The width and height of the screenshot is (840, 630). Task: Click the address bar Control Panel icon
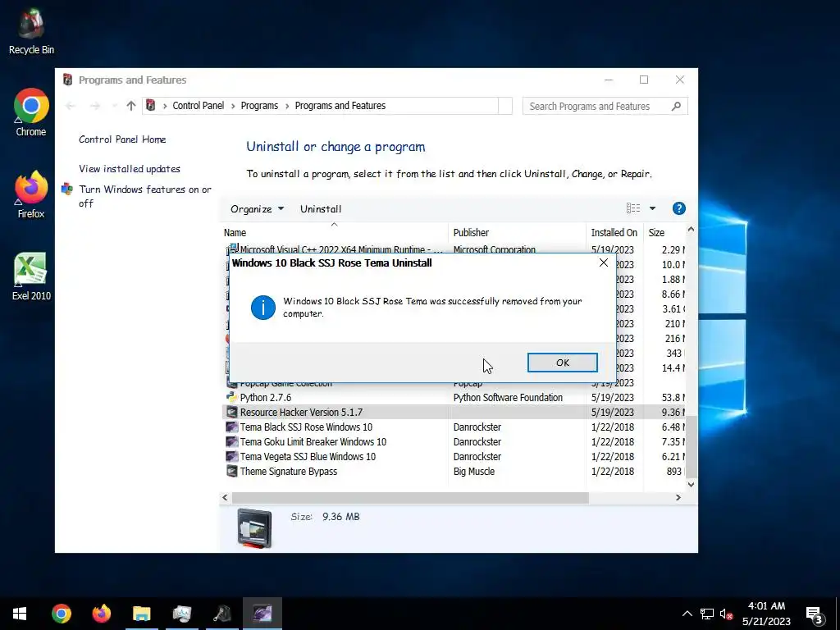[151, 106]
